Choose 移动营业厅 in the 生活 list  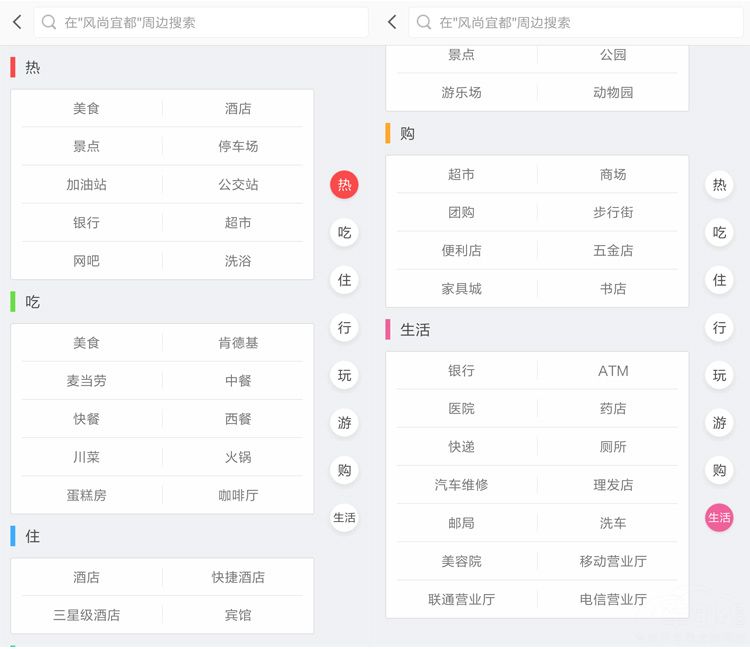(x=613, y=561)
